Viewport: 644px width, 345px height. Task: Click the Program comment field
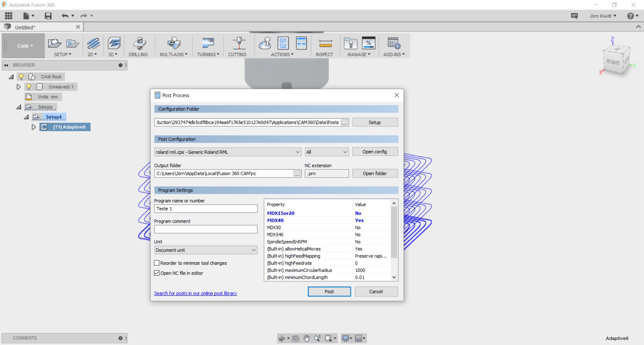point(206,229)
